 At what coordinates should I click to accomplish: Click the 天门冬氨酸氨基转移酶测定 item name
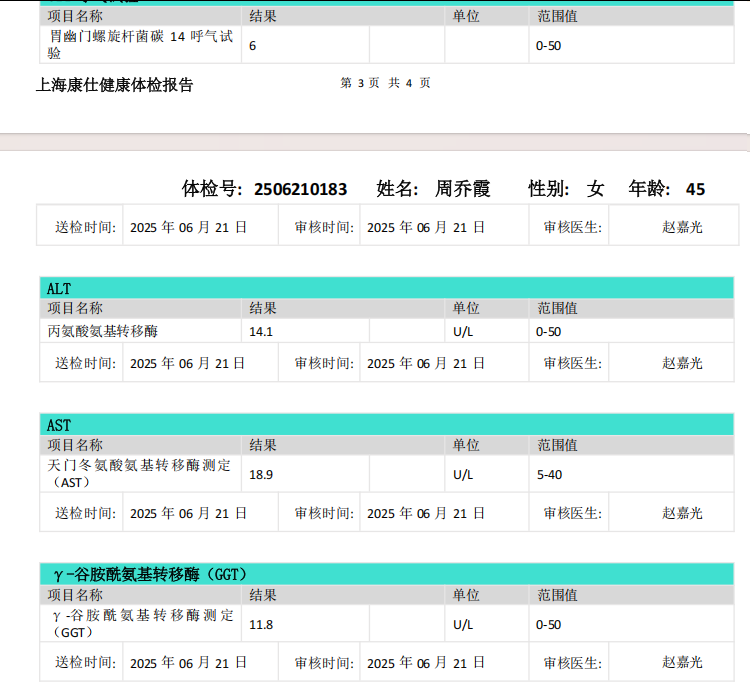tap(139, 466)
